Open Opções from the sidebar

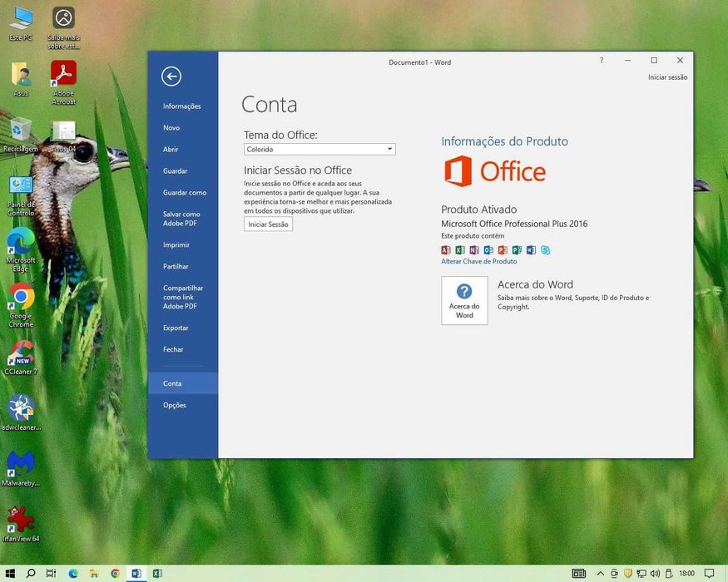[x=174, y=405]
